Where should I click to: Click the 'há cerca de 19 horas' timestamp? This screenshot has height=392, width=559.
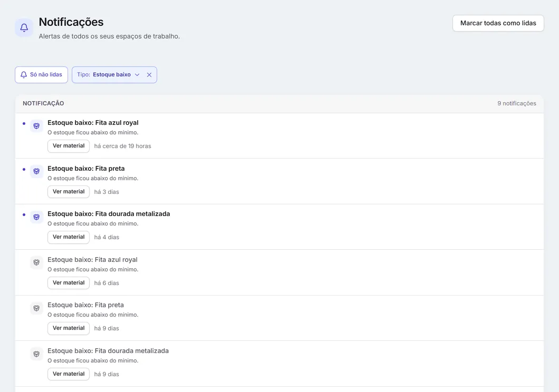[123, 146]
